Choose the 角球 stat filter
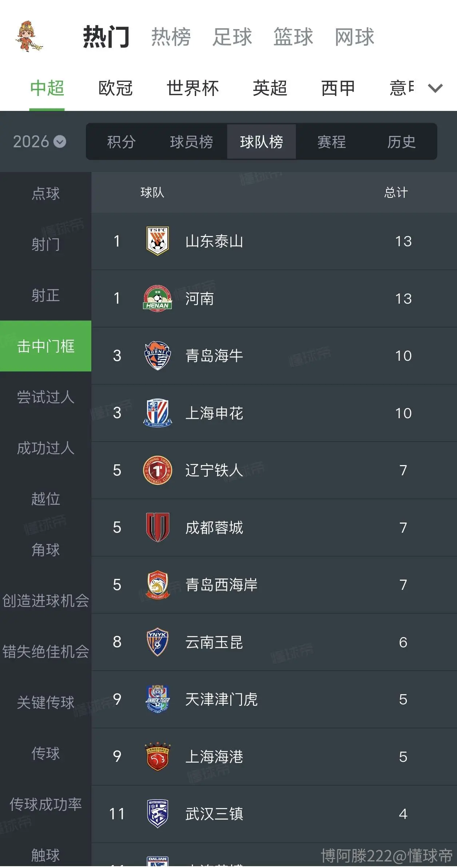 45,549
